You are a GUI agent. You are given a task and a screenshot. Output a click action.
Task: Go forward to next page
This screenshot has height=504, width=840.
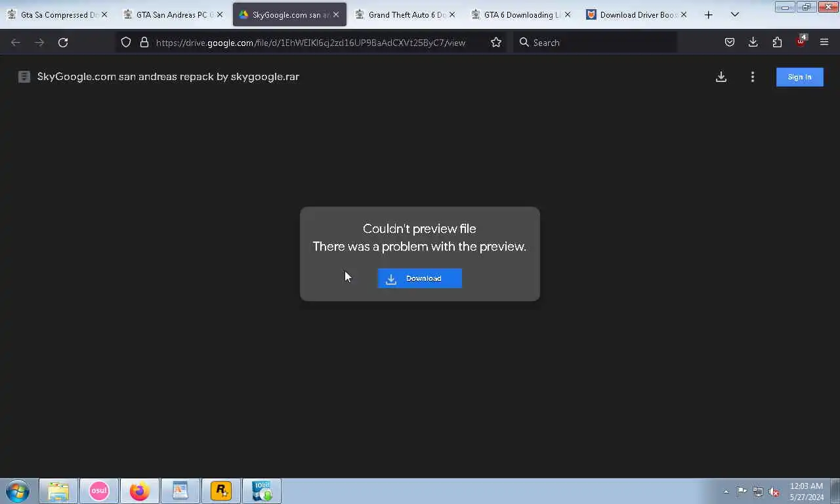pyautogui.click(x=39, y=43)
